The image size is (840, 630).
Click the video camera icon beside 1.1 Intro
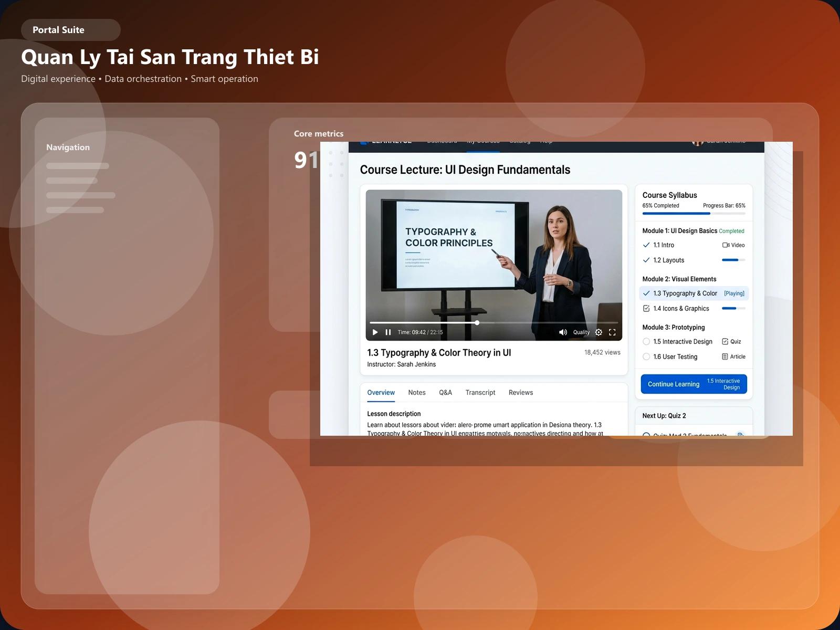point(726,245)
